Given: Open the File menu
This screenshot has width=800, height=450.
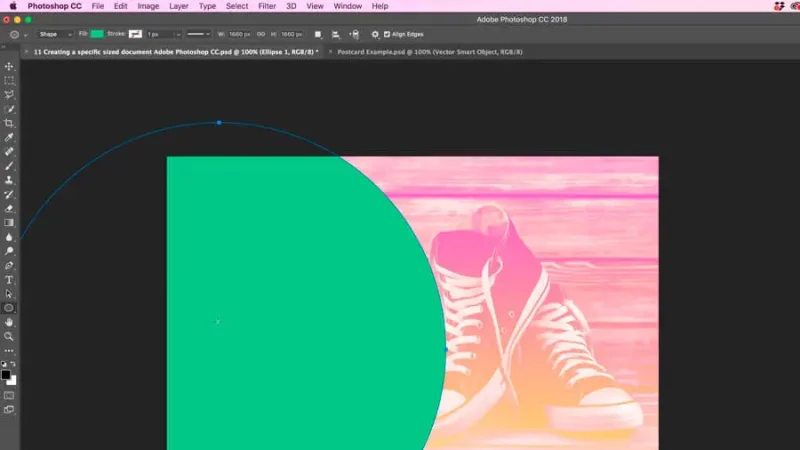Looking at the screenshot, I should [97, 6].
